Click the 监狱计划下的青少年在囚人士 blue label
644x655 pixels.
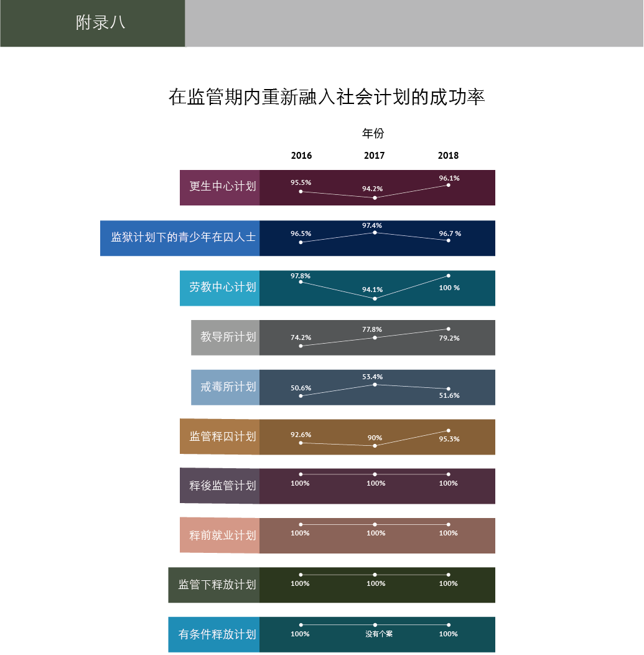pos(180,238)
